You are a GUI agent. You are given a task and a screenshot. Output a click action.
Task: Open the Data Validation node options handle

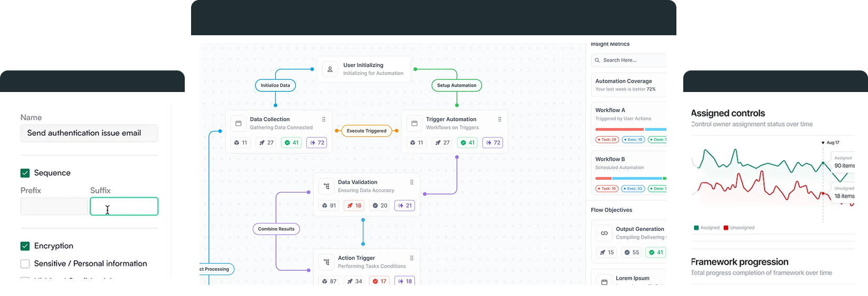[x=412, y=182]
